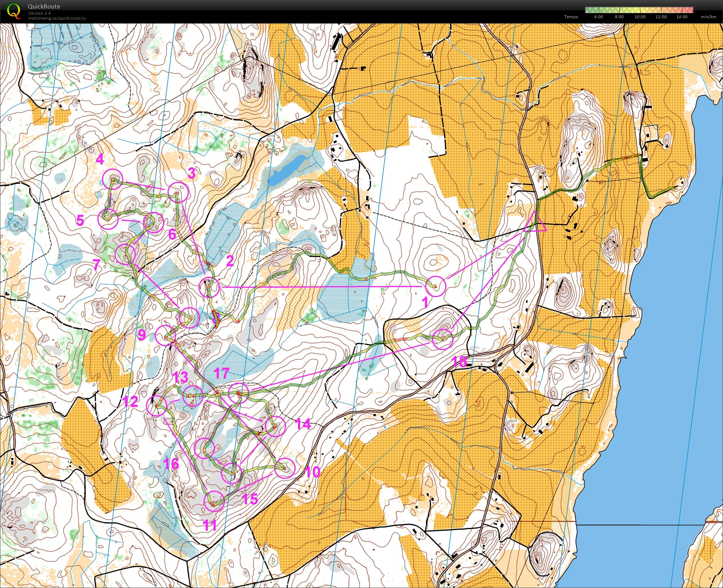Click the 8:00 tempo scale value
The width and height of the screenshot is (723, 588).
tap(619, 17)
